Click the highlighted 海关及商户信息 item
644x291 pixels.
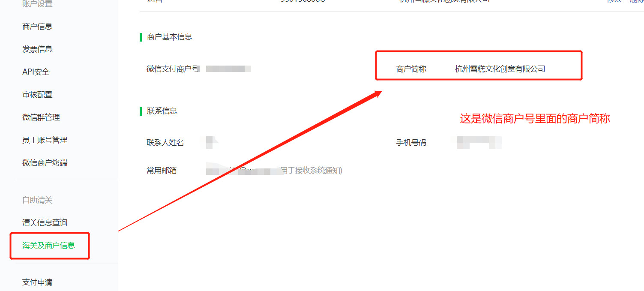point(49,246)
